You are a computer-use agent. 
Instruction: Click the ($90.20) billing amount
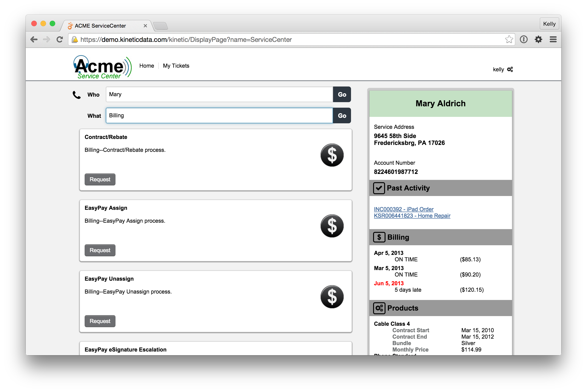[x=470, y=275]
